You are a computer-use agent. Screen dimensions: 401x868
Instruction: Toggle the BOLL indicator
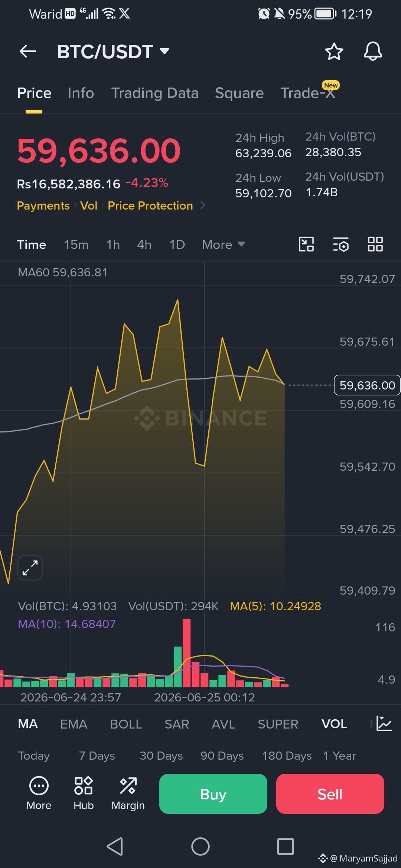pos(126,724)
